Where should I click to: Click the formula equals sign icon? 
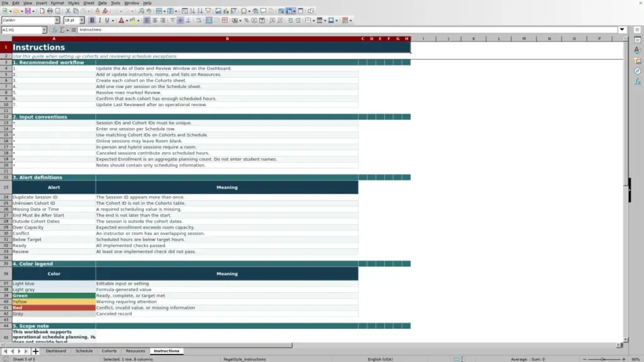pos(74,30)
